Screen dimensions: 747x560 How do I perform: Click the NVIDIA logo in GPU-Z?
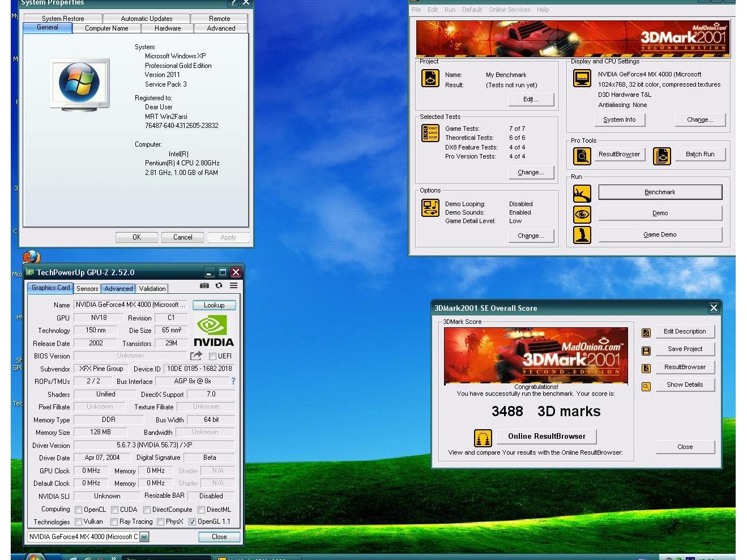click(214, 331)
